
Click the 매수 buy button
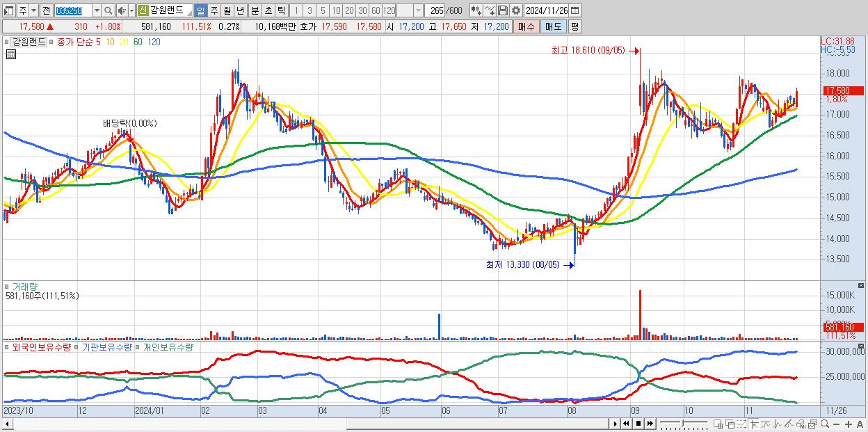[527, 26]
